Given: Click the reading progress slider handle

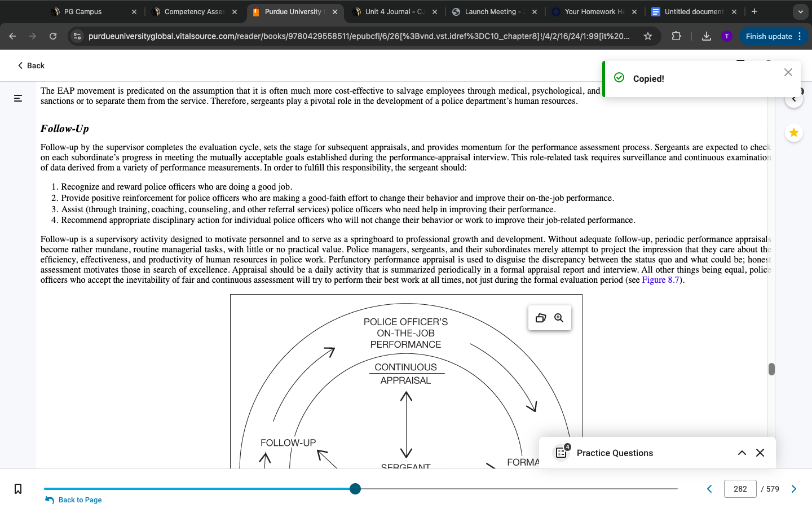Looking at the screenshot, I should click(355, 489).
